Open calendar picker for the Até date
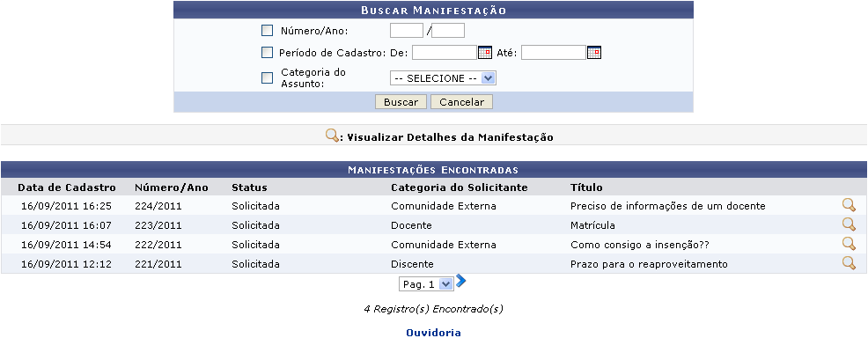The image size is (868, 338). tap(594, 53)
